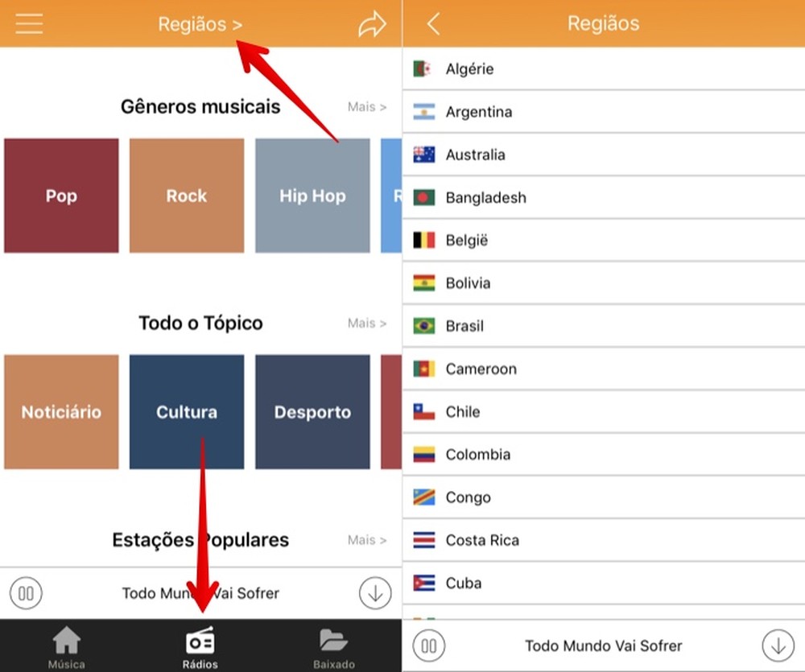This screenshot has width=805, height=672.
Task: Expand the Regiões header dropdown
Action: click(200, 23)
